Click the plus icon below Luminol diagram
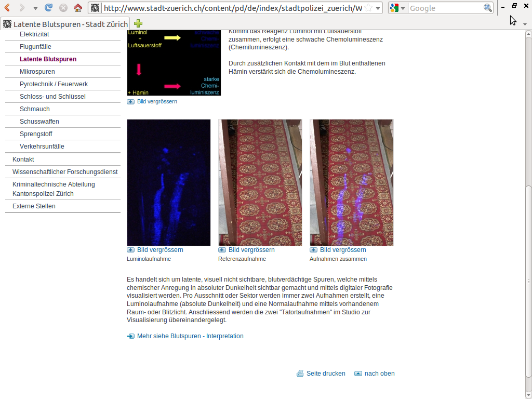This screenshot has width=532, height=399. pyautogui.click(x=130, y=102)
